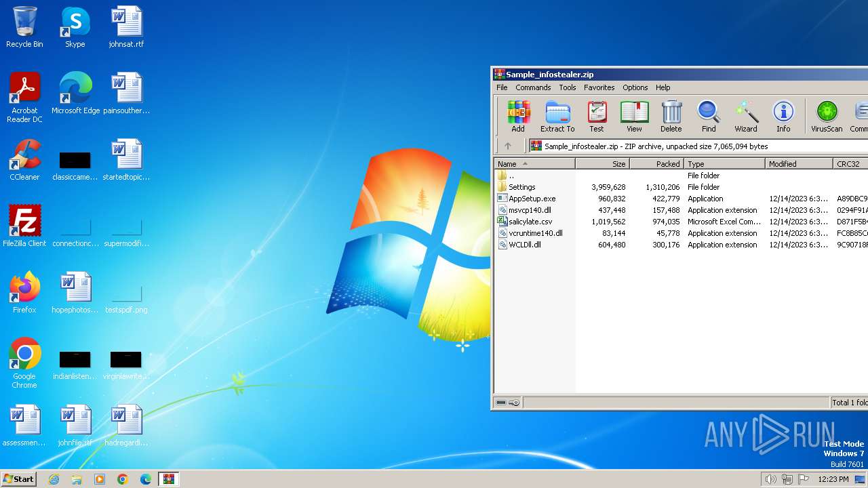Run the Test archive tool
Image resolution: width=868 pixels, height=488 pixels.
coord(597,116)
